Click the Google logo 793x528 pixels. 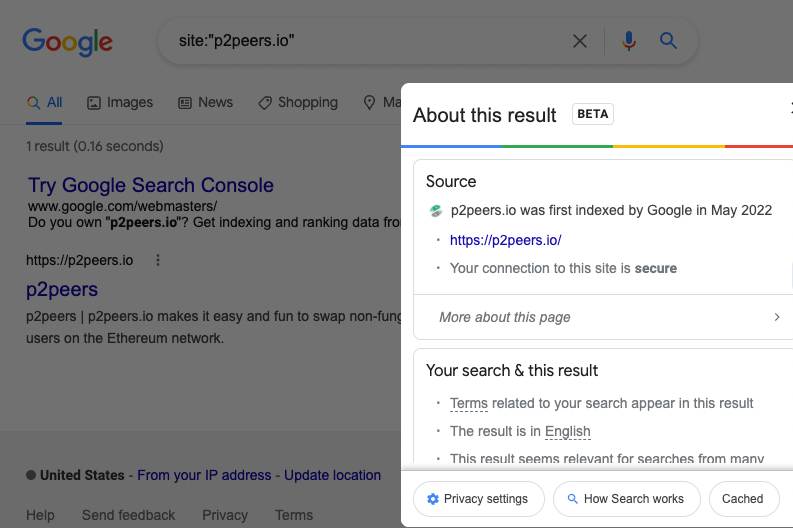click(67, 42)
